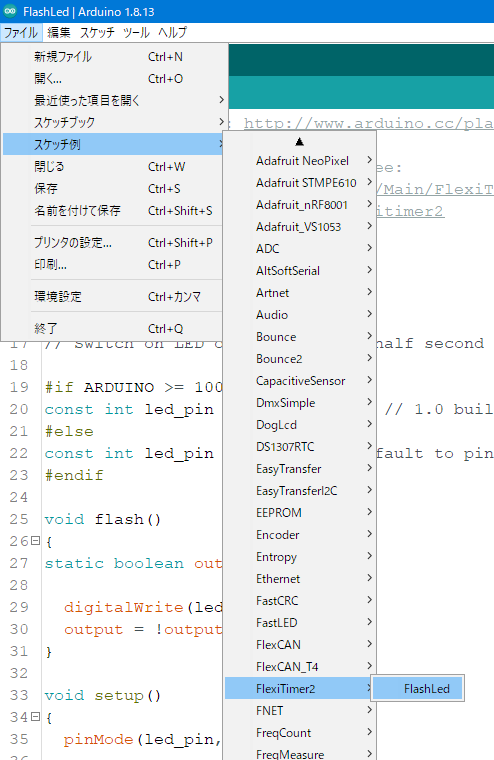
Task: Expand Adafruit NeoPixel examples
Action: click(300, 160)
